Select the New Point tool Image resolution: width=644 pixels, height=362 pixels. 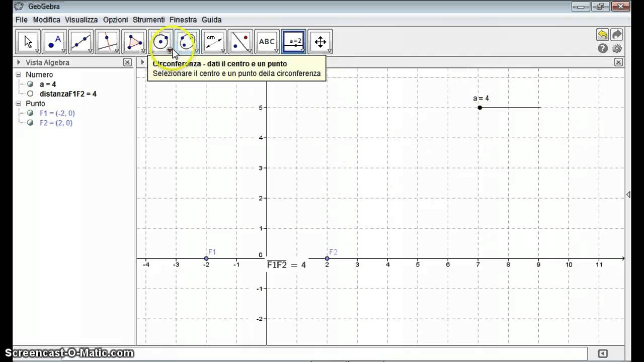coord(54,42)
